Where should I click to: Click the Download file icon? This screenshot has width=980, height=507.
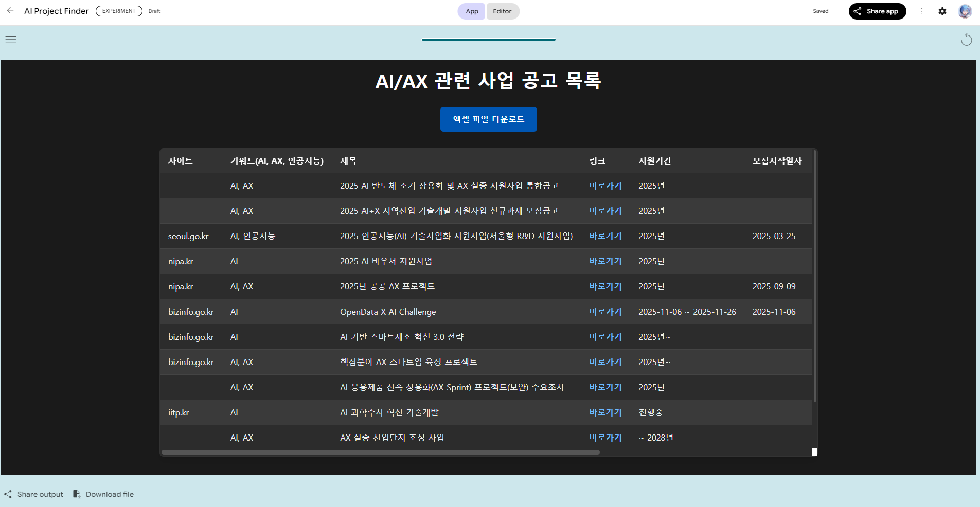(77, 494)
